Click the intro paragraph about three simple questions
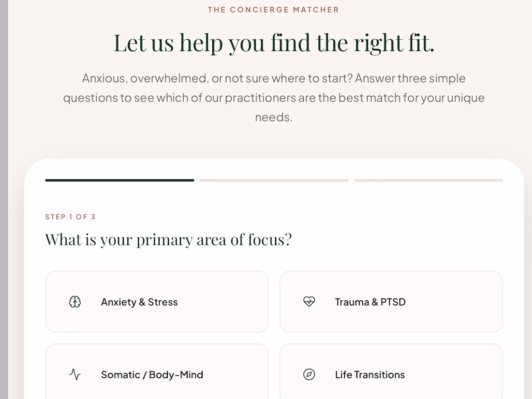This screenshot has height=399, width=532. tap(274, 98)
